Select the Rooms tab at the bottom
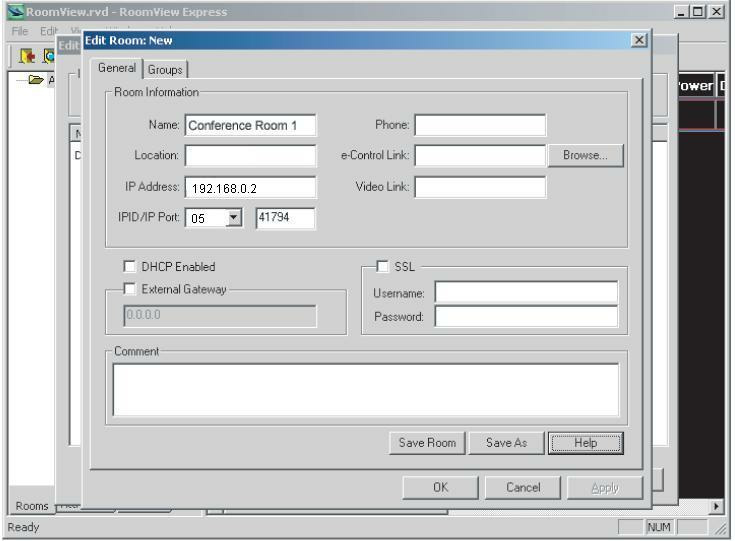 32,506
